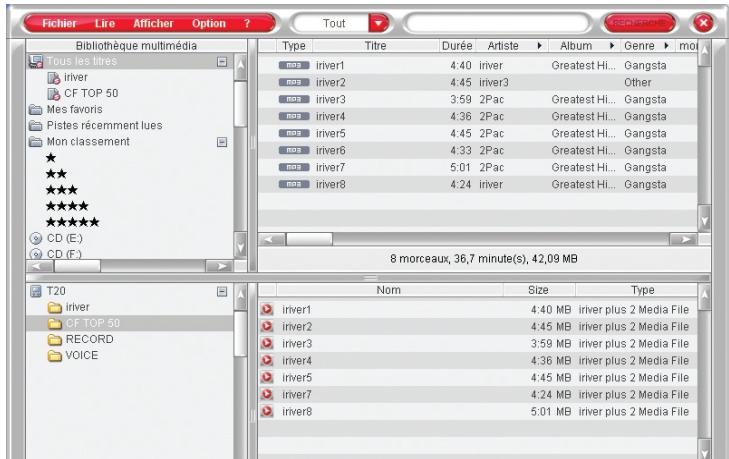Viewport: 729px width, 459px height.
Task: Collapse the T20 device node
Action: click(x=222, y=292)
